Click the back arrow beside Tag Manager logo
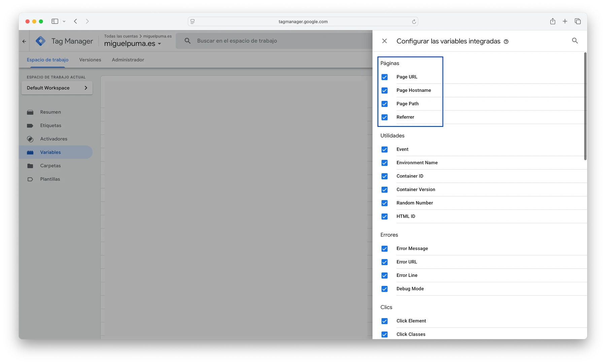This screenshot has height=364, width=606. (24, 41)
